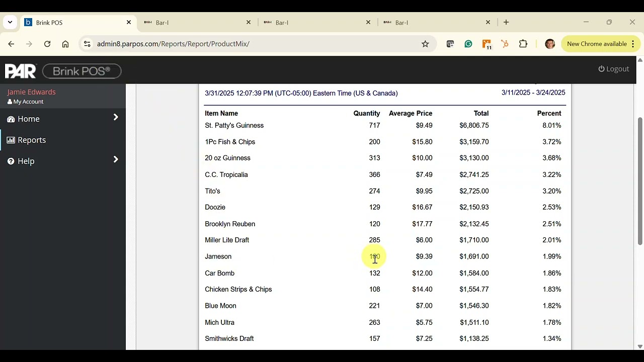
Task: Open the orange extension with badge 11
Action: point(487,45)
